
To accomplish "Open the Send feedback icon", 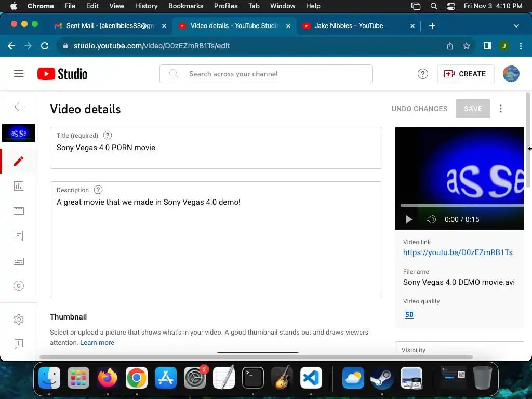I will click(x=19, y=344).
